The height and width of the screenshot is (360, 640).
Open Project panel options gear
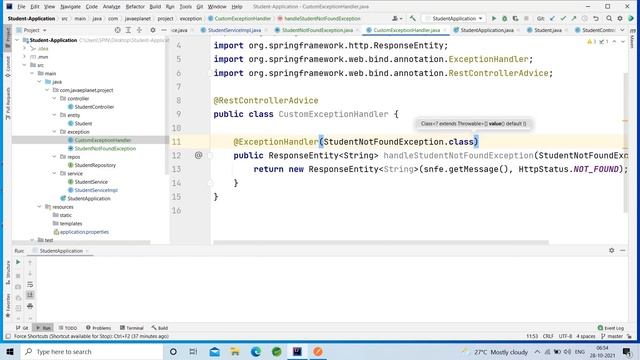pos(153,30)
